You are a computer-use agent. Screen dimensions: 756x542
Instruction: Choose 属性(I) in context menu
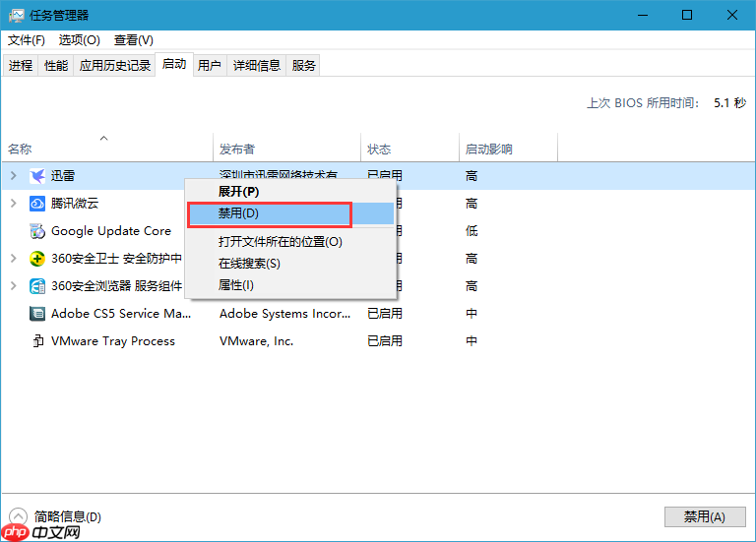(290, 285)
